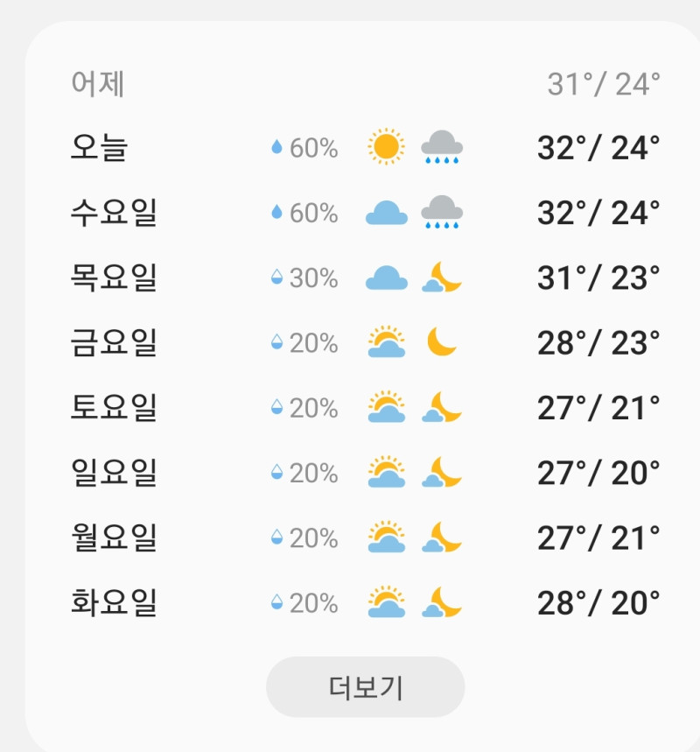Select the 금요일 day label

coord(114,342)
